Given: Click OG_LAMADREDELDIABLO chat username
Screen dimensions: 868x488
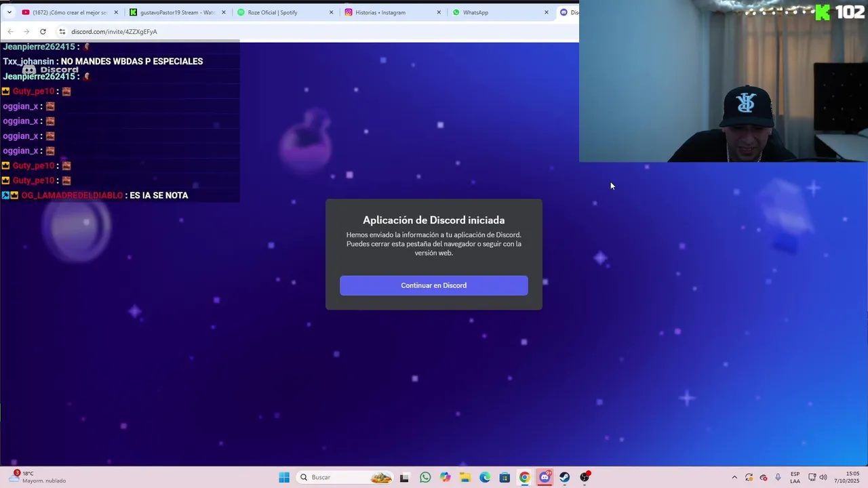Looking at the screenshot, I should point(72,195).
